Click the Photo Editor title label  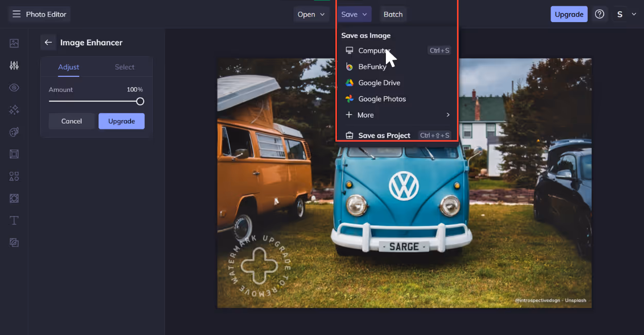click(46, 14)
